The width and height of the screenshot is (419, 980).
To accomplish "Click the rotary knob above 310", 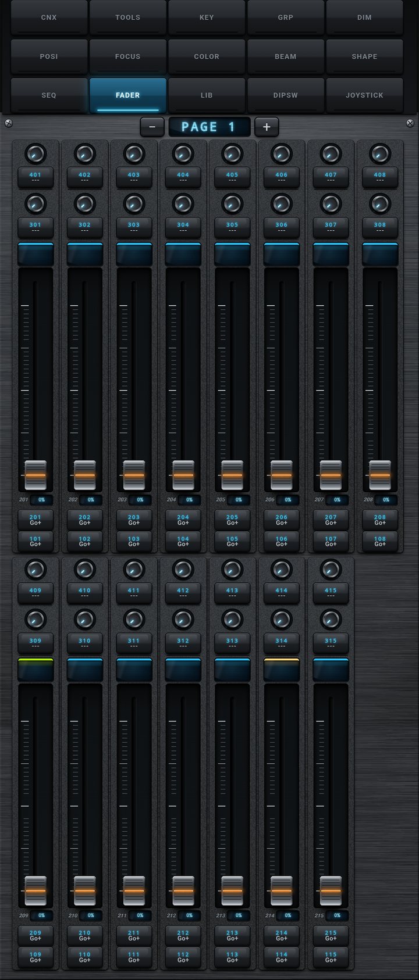I will coord(85,620).
